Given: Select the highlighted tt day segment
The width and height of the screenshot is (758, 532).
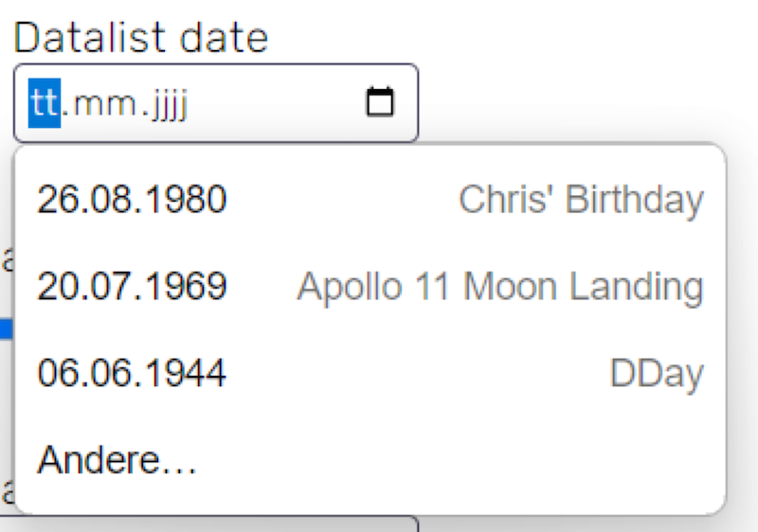Looking at the screenshot, I should click(x=45, y=103).
